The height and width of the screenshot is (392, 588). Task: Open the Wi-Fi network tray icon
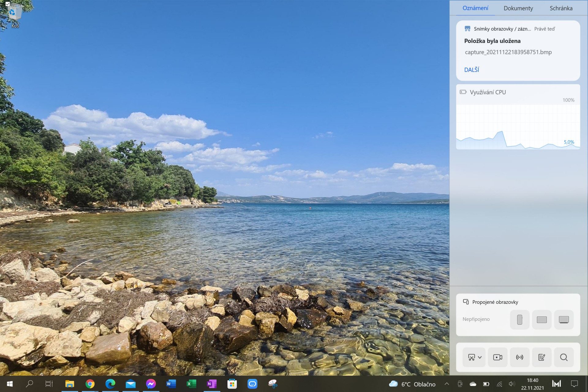click(499, 384)
